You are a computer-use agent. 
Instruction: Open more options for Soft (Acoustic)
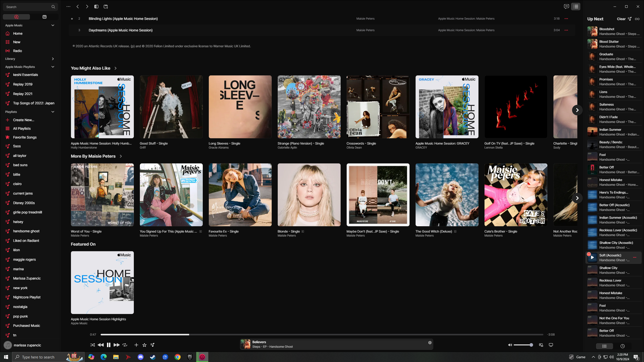(635, 257)
